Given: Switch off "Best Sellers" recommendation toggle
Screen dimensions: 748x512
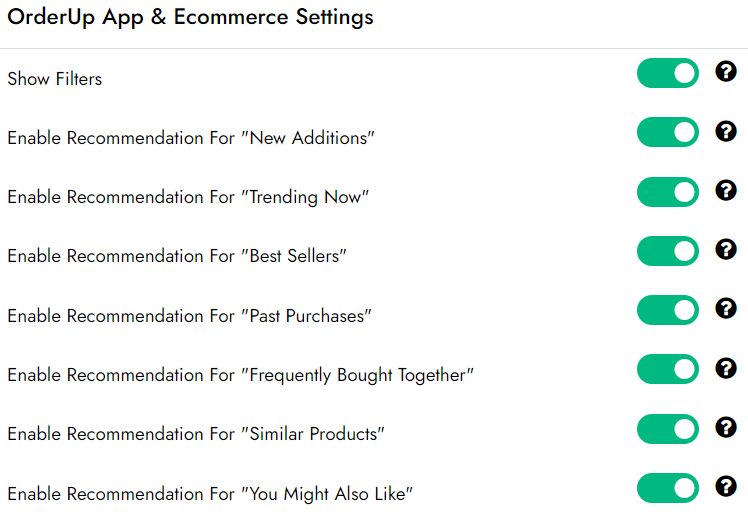Looking at the screenshot, I should pyautogui.click(x=667, y=251).
